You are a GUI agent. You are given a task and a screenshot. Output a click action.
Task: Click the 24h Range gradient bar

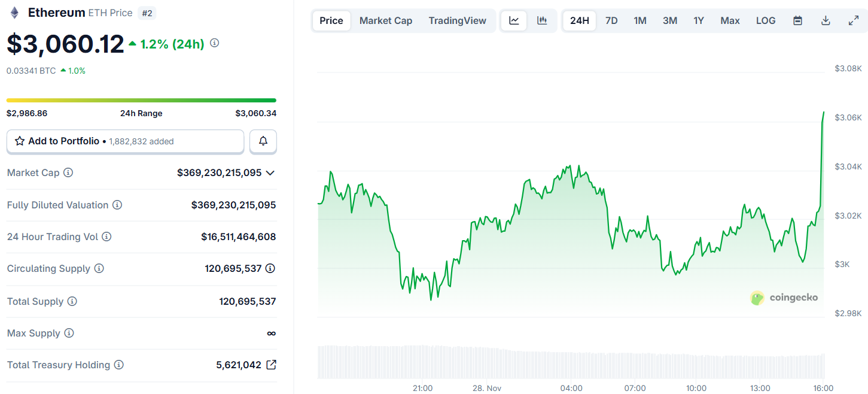tap(141, 100)
